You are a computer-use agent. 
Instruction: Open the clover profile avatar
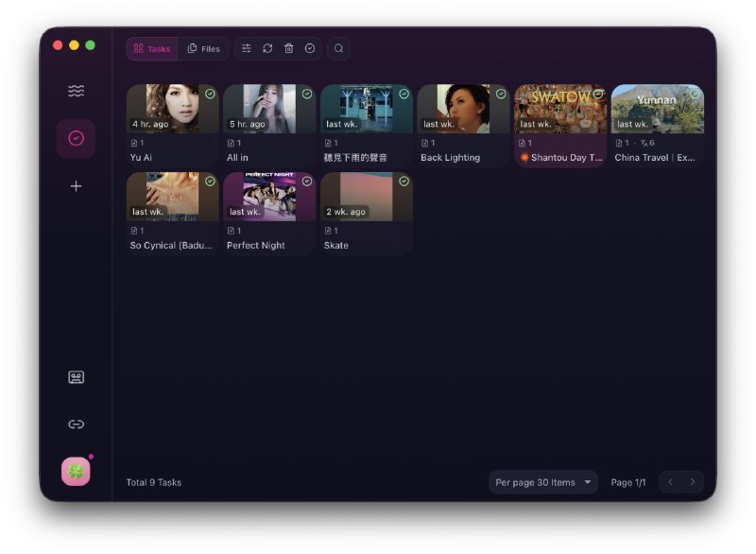[76, 471]
